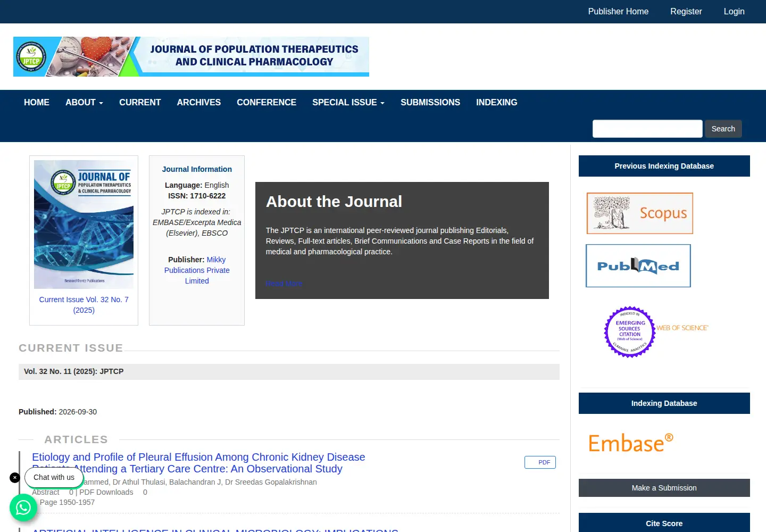
Task: Click the Register link
Action: pyautogui.click(x=686, y=12)
